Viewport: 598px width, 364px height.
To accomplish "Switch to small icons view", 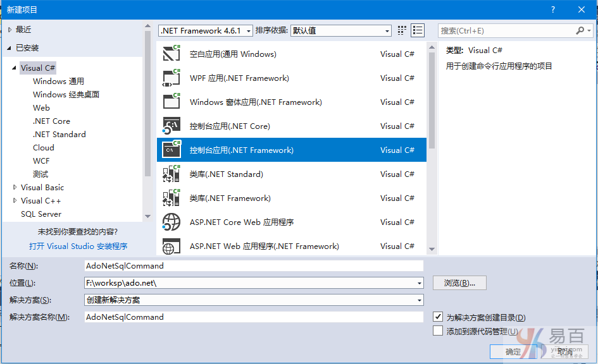I will click(402, 30).
